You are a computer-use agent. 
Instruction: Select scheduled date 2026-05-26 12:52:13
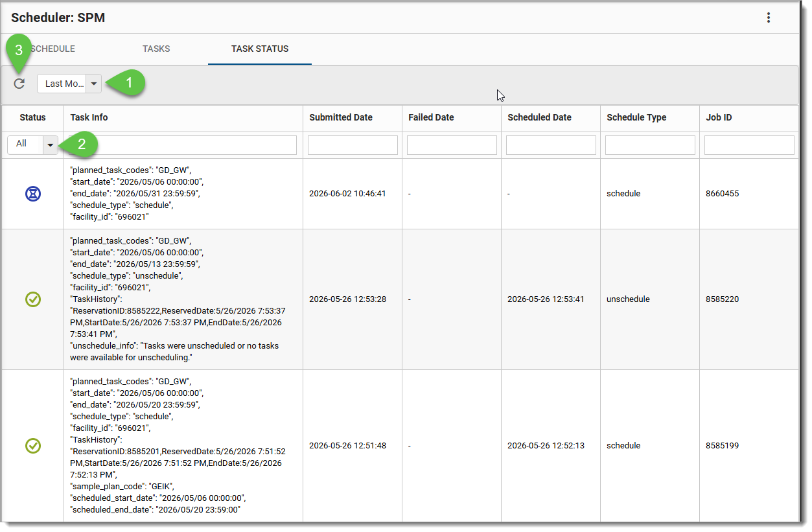pos(546,446)
